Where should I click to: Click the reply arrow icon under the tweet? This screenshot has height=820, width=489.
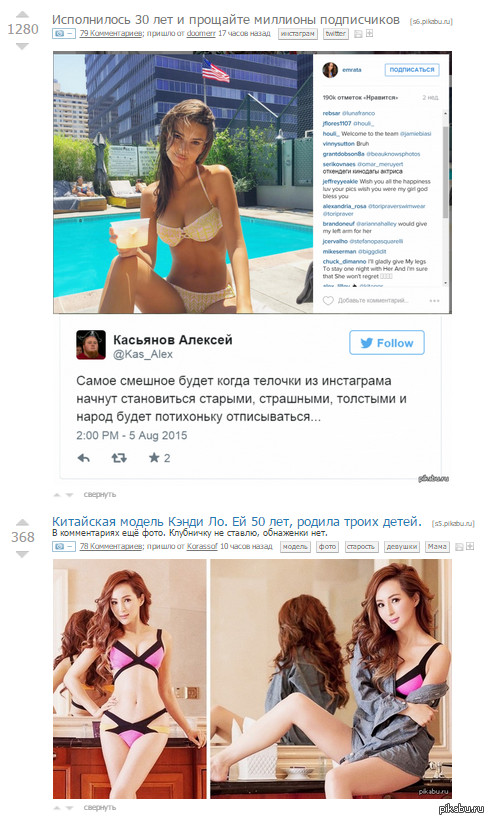[x=84, y=458]
